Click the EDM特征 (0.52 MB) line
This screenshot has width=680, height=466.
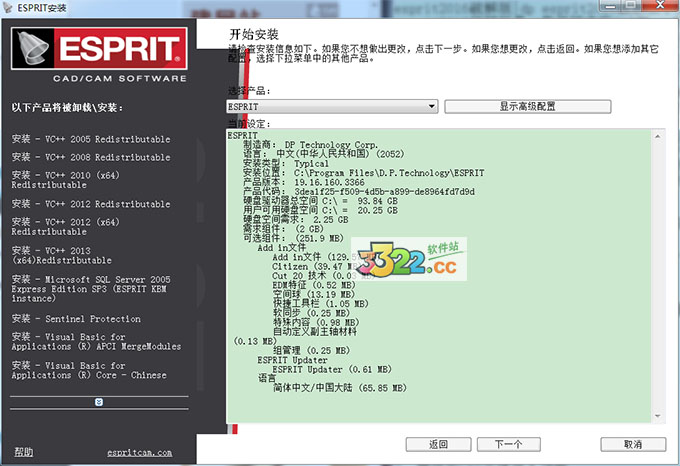point(314,285)
